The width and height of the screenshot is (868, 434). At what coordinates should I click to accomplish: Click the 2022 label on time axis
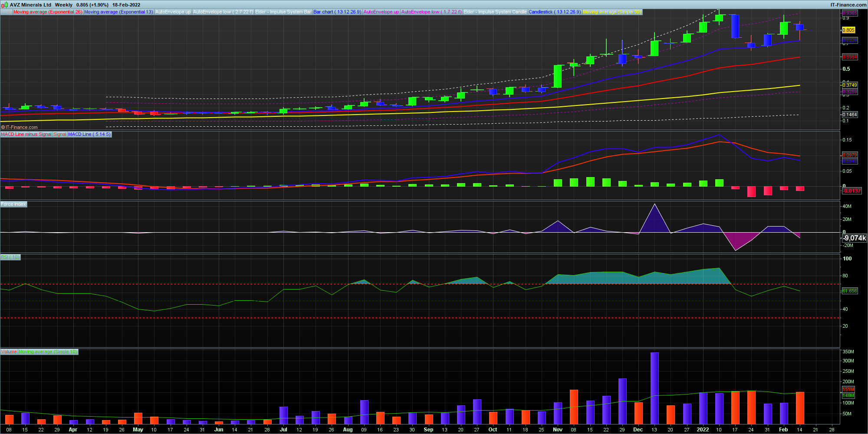pos(703,430)
